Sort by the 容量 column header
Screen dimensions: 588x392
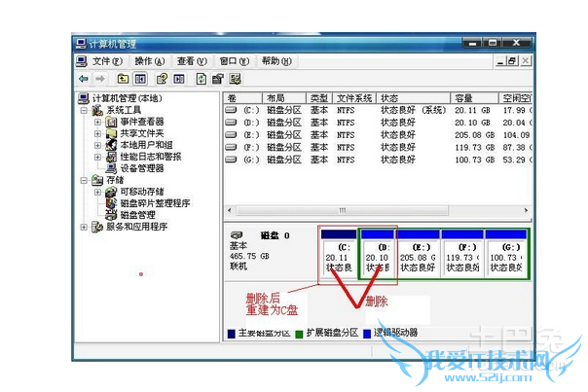pyautogui.click(x=474, y=98)
